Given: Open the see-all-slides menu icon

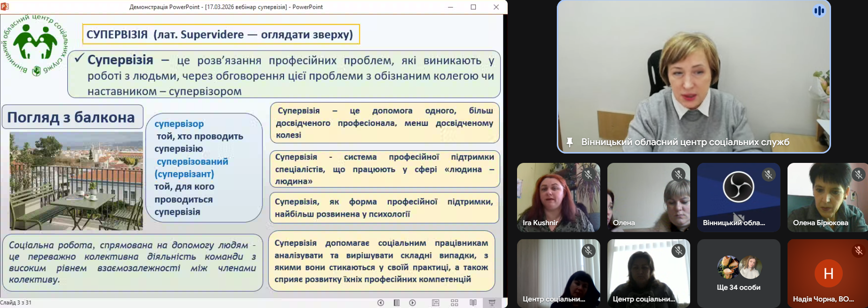Looking at the screenshot, I should tap(396, 303).
